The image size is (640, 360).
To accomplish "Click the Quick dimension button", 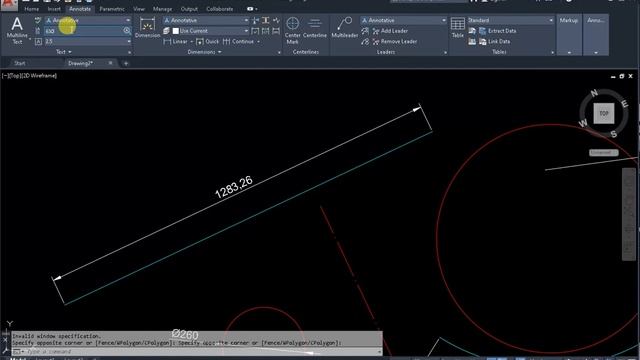I will click(x=207, y=42).
